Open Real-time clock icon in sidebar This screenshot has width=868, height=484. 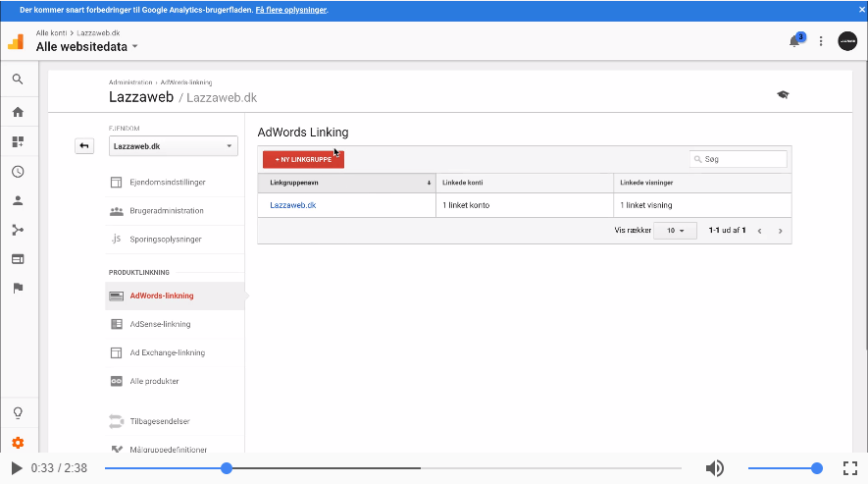click(18, 172)
